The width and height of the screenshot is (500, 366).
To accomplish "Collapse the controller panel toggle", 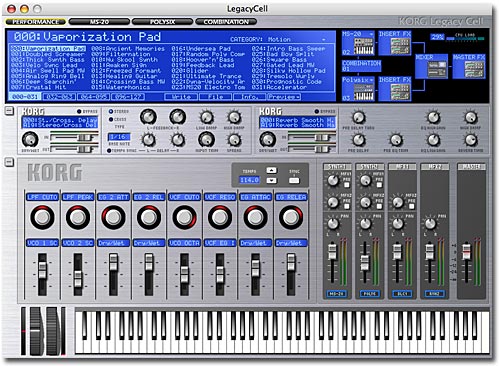I will [9, 162].
